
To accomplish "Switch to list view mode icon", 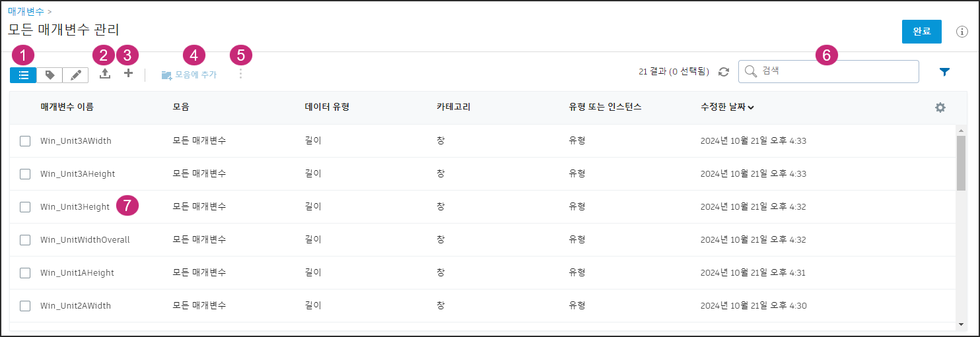I will (23, 75).
